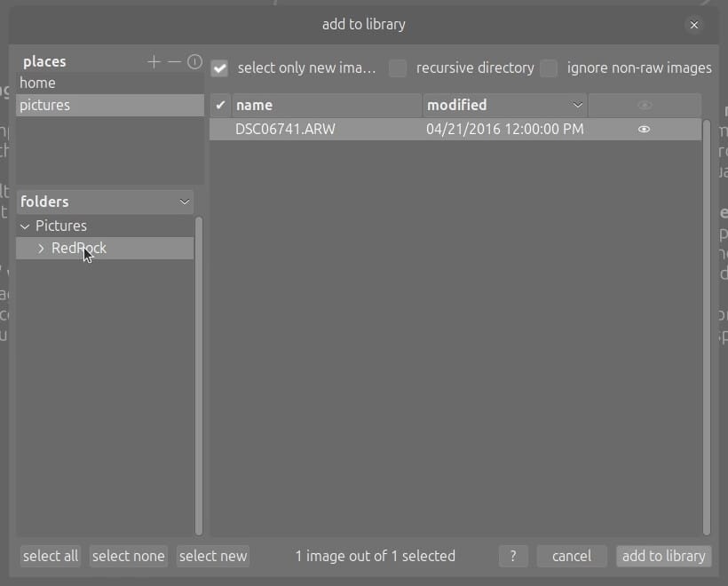The width and height of the screenshot is (728, 586).
Task: Click the 04/21/2016 modified date cell
Action: (x=504, y=129)
